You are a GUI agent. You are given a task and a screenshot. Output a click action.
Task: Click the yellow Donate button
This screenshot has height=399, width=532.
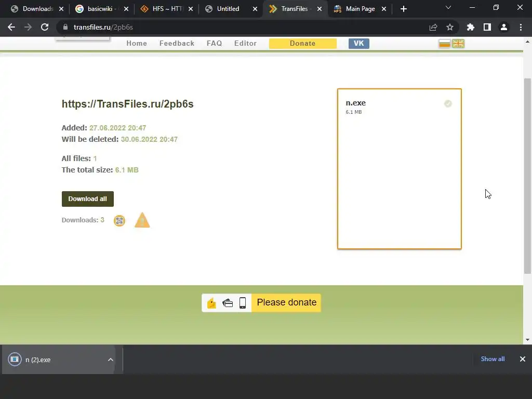pyautogui.click(x=303, y=44)
